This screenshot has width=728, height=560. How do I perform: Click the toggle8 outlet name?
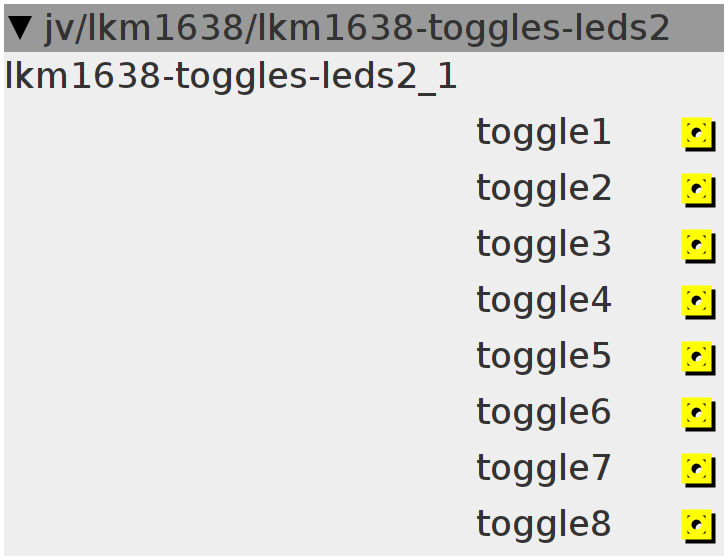click(x=543, y=525)
